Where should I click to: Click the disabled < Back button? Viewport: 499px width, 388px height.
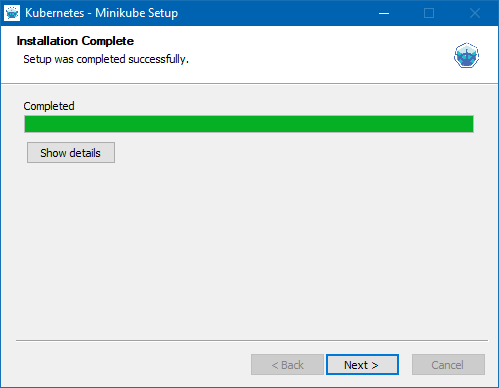pos(287,365)
